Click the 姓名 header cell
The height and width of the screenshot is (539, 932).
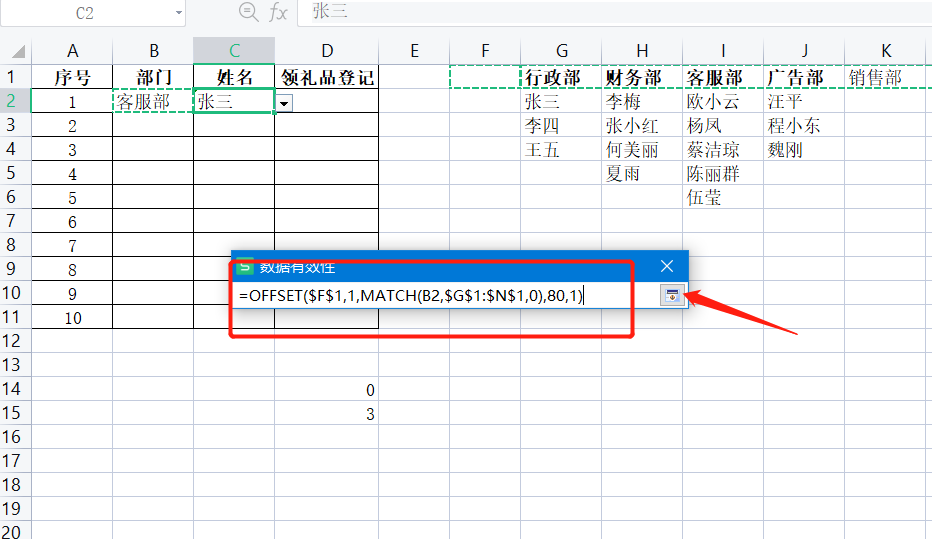[234, 77]
